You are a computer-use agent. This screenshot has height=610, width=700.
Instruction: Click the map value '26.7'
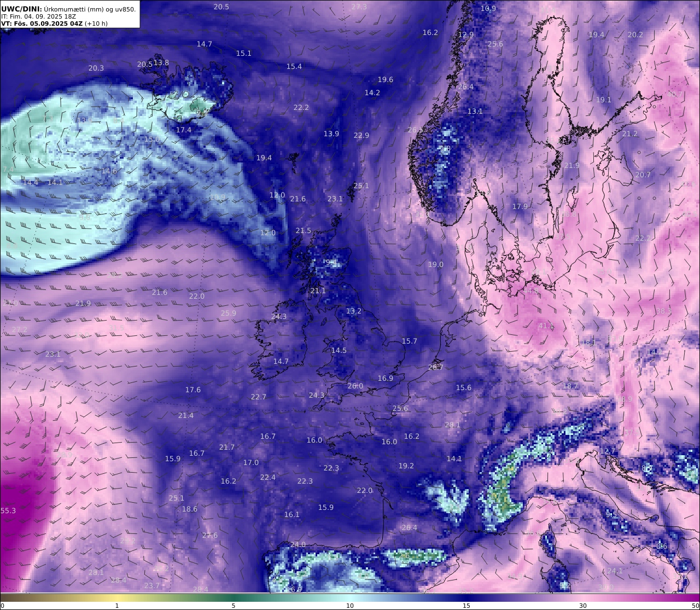point(436,368)
